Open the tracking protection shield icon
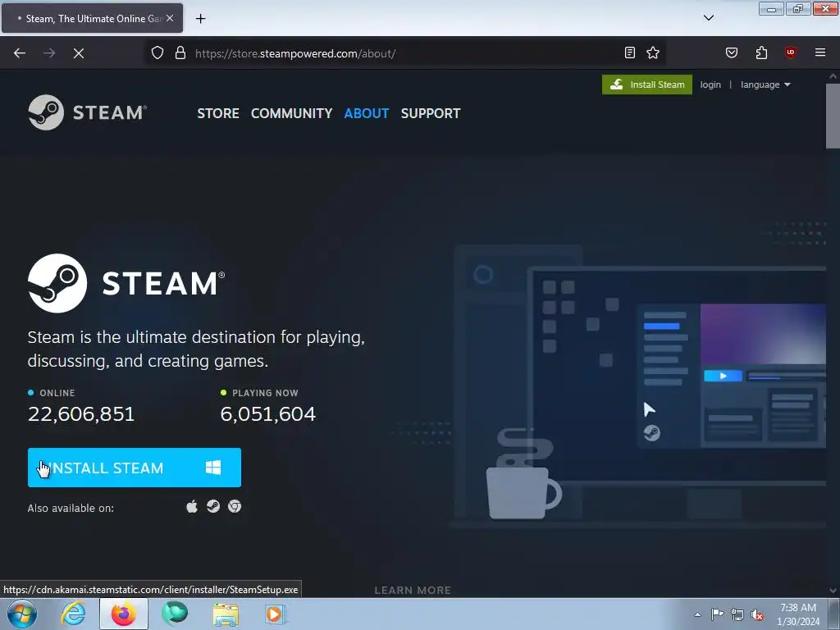The height and width of the screenshot is (630, 840). pos(157,53)
